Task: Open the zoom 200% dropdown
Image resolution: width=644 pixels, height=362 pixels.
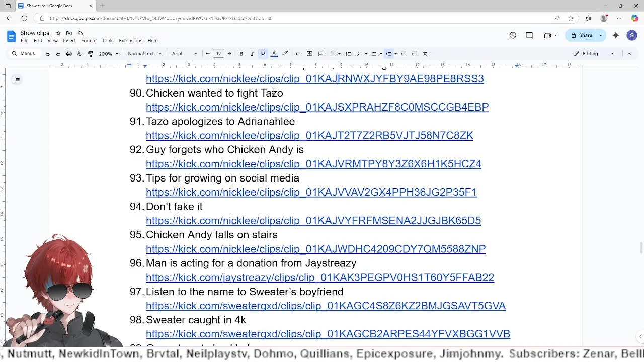Action: (108, 54)
